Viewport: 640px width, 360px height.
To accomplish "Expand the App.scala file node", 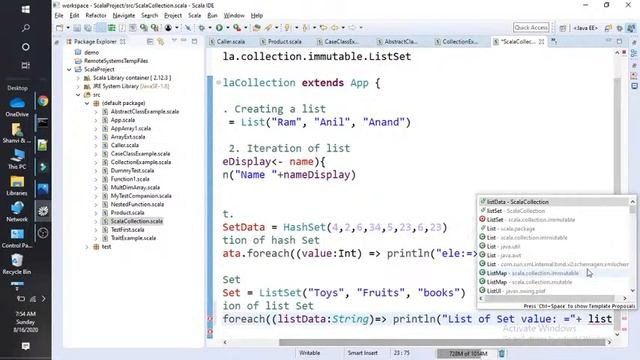I will pos(96,120).
